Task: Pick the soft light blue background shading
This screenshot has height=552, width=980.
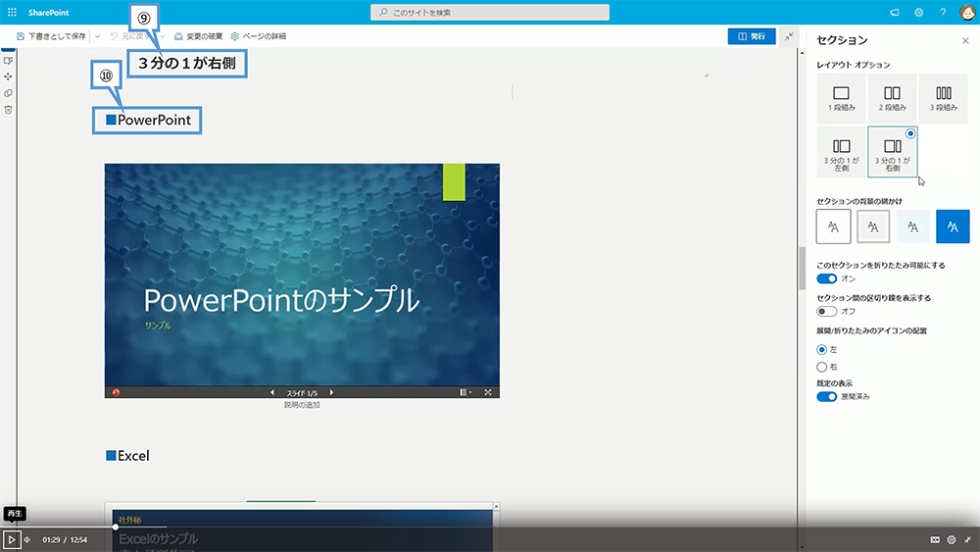Action: click(913, 226)
